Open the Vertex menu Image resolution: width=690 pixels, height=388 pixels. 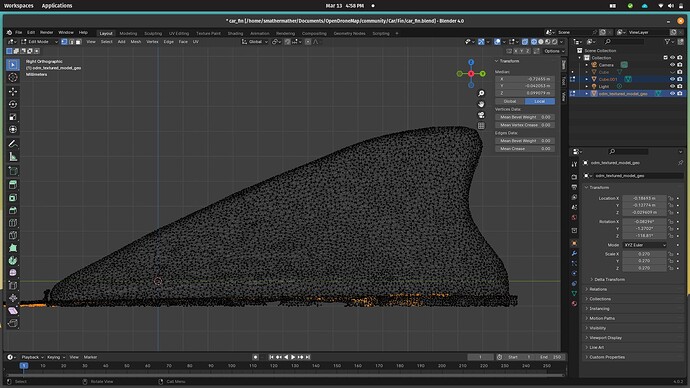pyautogui.click(x=152, y=42)
